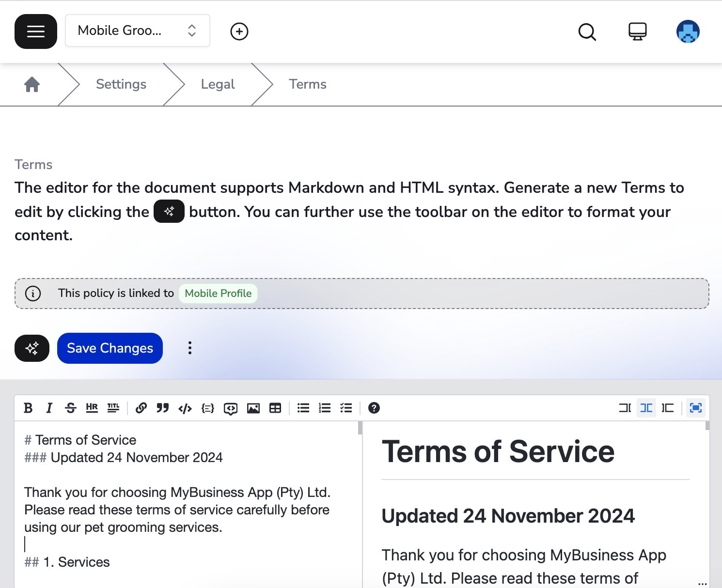Viewport: 722px width, 588px height.
Task: Insert a table using the table icon
Action: pyautogui.click(x=275, y=408)
